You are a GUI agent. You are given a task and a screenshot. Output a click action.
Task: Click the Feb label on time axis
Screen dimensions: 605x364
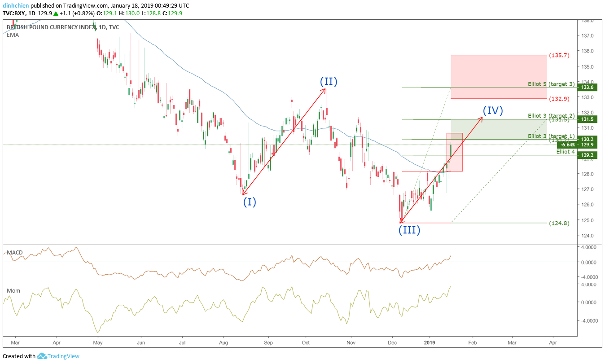(472, 342)
